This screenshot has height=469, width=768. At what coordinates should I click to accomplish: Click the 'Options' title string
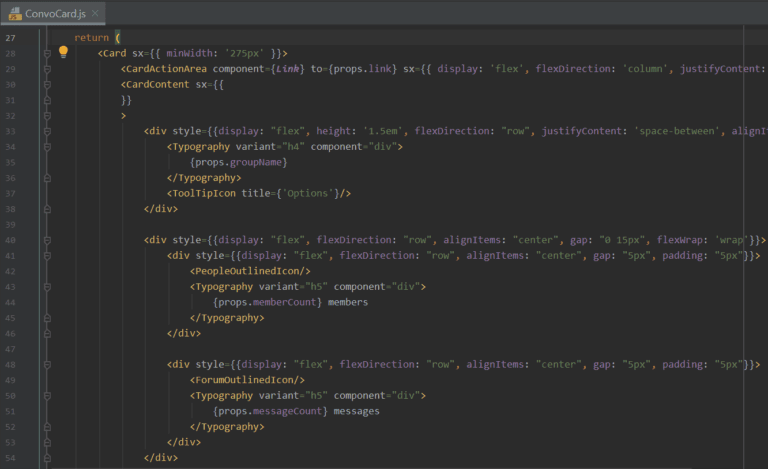[308, 193]
